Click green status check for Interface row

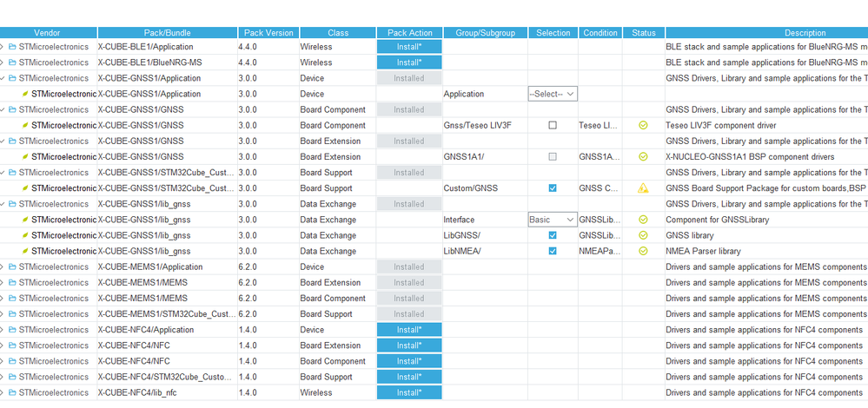tap(643, 220)
